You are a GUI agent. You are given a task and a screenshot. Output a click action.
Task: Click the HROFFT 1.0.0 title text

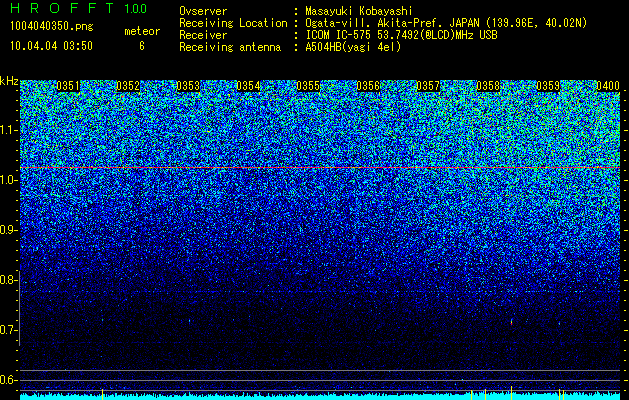[x=79, y=8]
